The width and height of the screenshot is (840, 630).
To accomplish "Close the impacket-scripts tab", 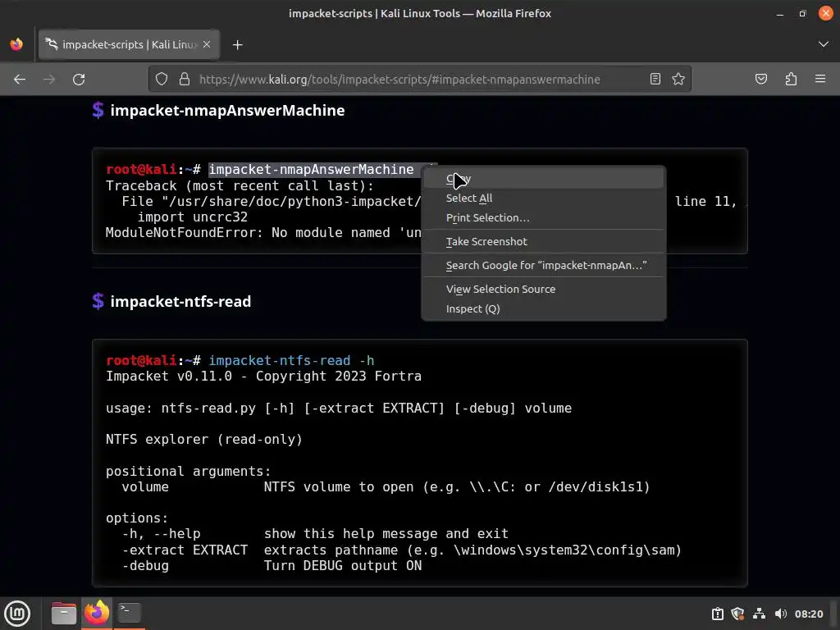I will pyautogui.click(x=207, y=44).
